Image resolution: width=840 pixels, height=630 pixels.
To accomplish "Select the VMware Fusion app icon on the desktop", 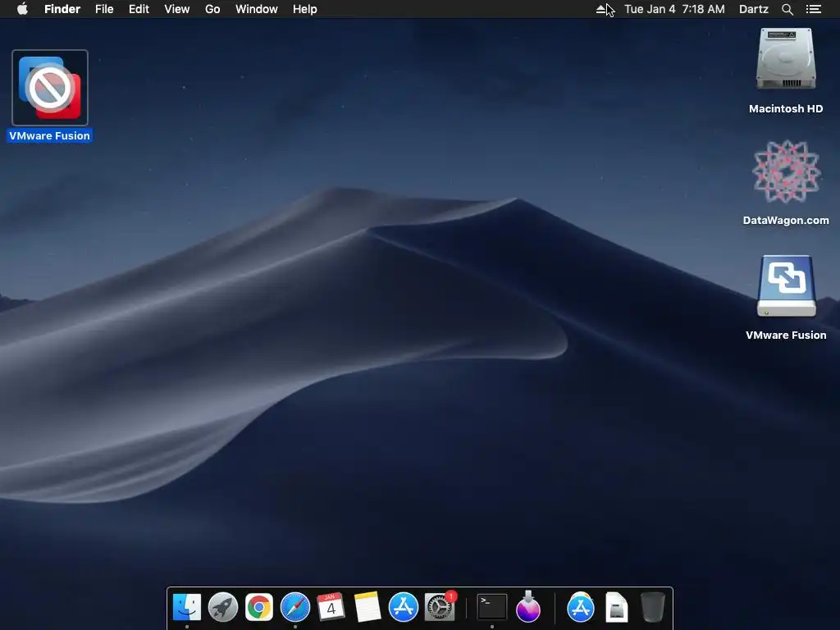I will (x=50, y=88).
